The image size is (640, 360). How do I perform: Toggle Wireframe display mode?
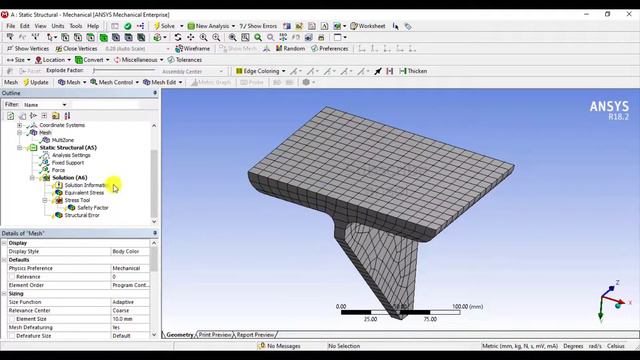coord(193,48)
